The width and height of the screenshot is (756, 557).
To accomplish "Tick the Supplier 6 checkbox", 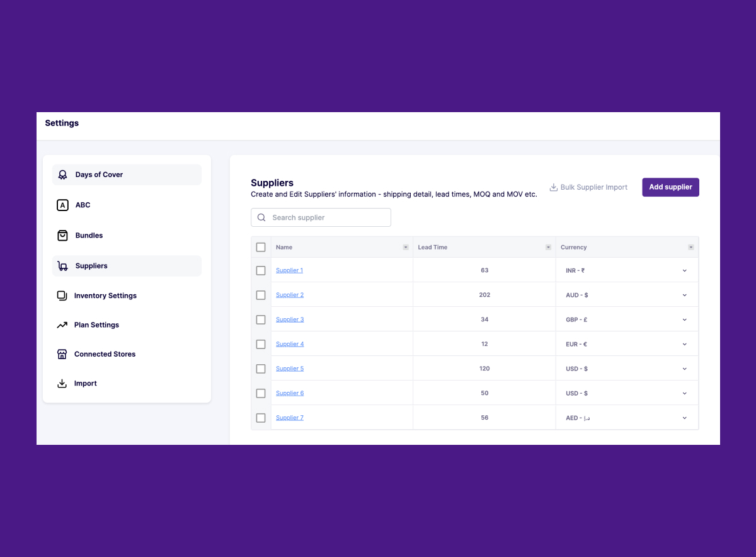I will coord(261,393).
